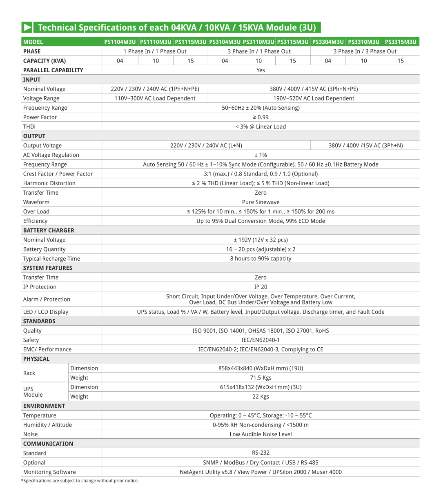This screenshot has height=504, width=441.
Task: Click the 'RS-232' standard value
Action: 261,453
